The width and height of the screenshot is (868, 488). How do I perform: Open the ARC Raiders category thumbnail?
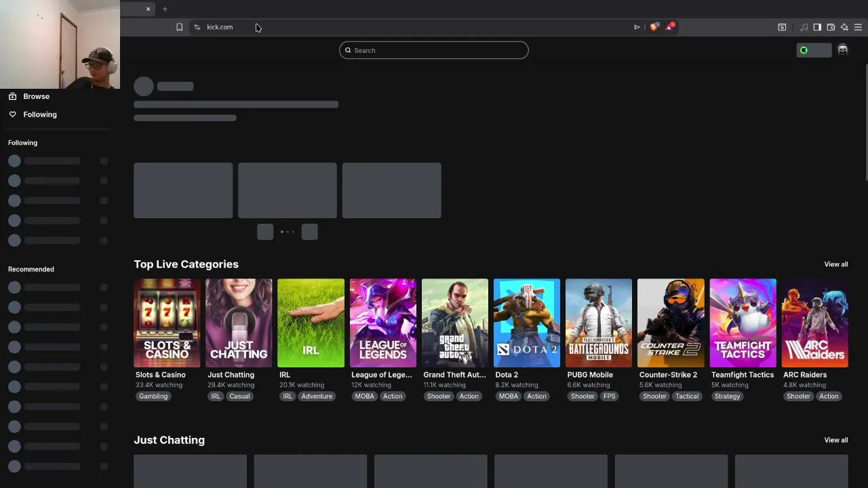[815, 323]
